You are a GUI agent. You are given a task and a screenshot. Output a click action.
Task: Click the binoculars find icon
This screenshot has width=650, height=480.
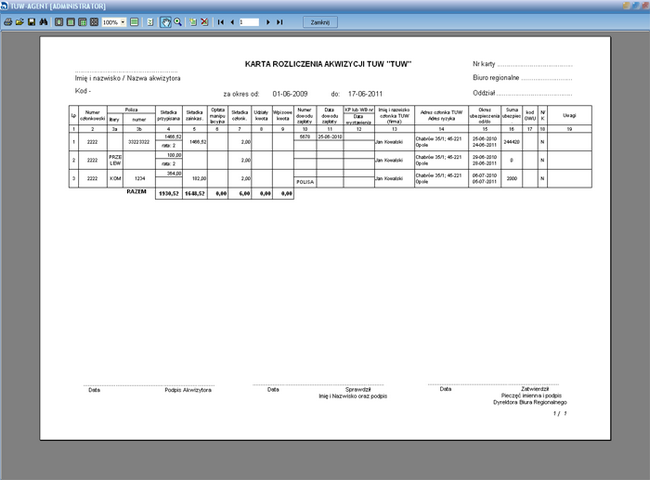point(44,22)
